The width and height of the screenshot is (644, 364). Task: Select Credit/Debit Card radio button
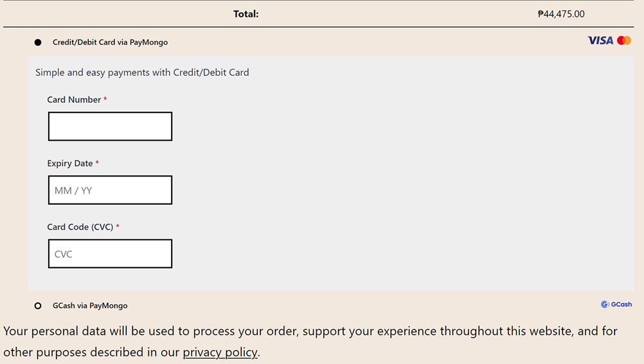[x=38, y=42]
